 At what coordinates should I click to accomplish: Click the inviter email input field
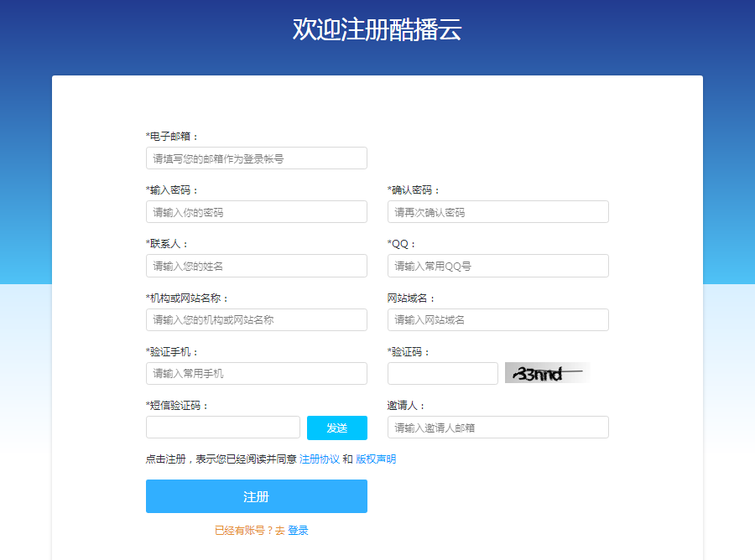click(x=497, y=428)
